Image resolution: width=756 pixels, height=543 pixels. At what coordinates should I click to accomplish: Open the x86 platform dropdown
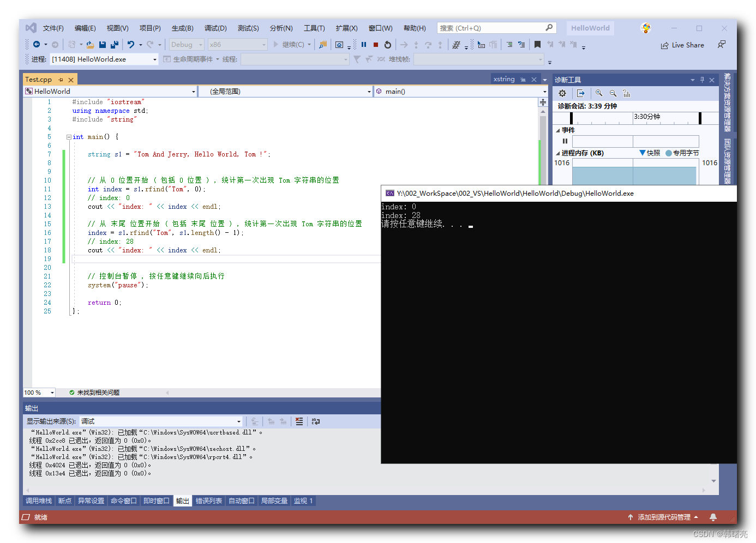point(238,45)
